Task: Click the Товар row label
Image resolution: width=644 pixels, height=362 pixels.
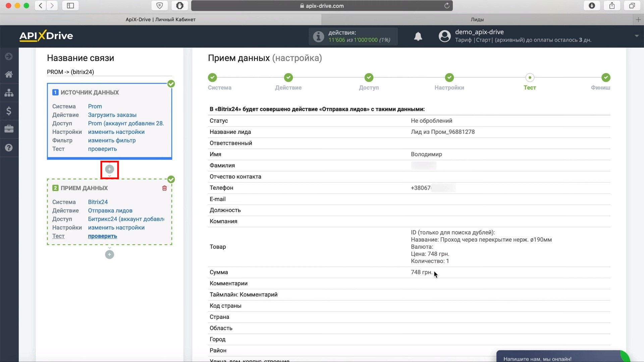Action: (x=218, y=247)
